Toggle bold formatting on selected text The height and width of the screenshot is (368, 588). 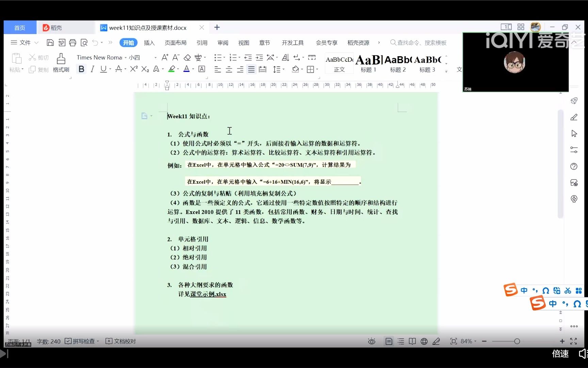[x=81, y=69]
